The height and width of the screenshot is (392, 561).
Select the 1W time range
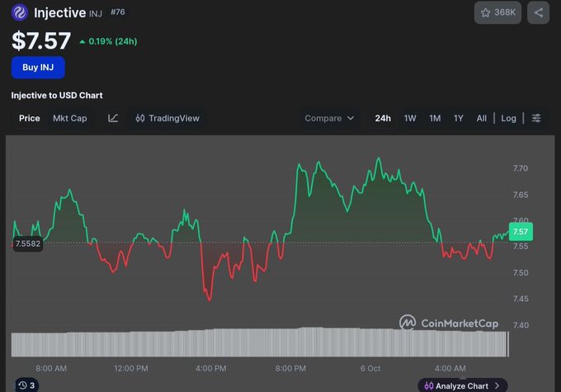point(410,118)
